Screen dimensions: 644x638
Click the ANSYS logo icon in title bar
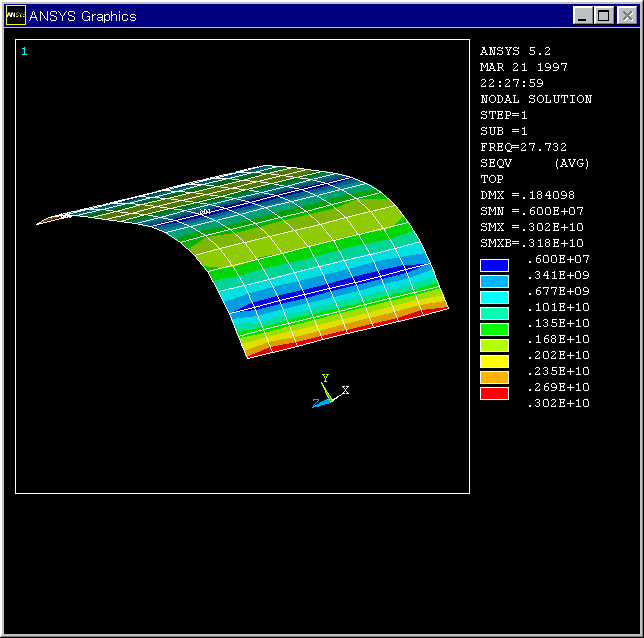click(16, 16)
